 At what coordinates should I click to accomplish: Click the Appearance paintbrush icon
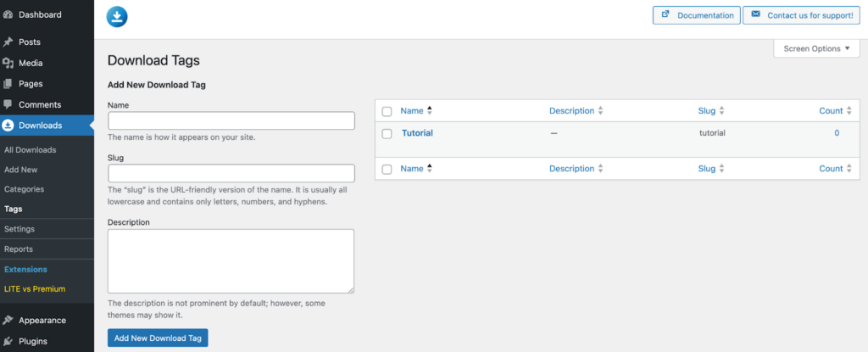point(8,321)
